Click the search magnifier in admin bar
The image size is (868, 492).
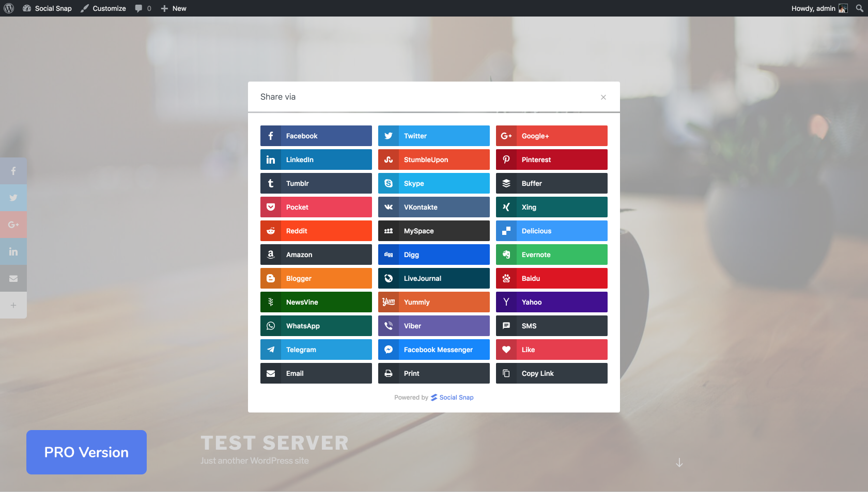coord(859,8)
